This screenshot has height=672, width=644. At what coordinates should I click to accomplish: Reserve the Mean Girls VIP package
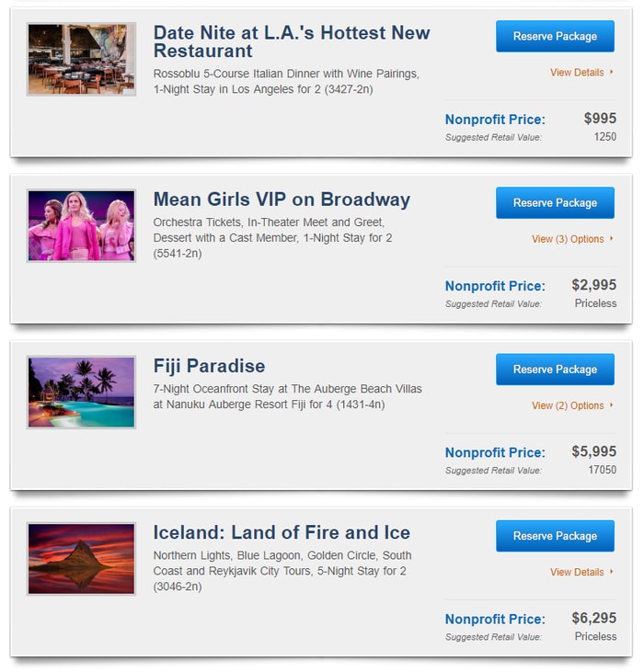(x=555, y=203)
